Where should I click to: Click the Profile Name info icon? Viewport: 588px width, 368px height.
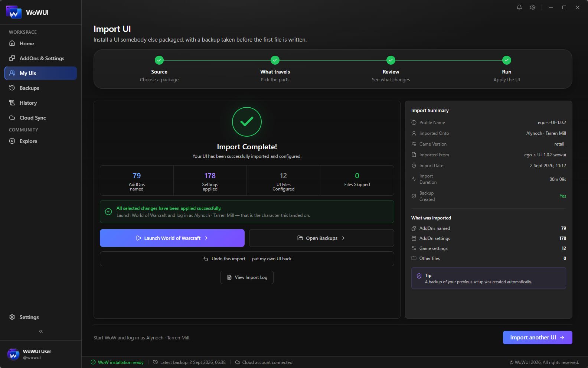pyautogui.click(x=414, y=123)
